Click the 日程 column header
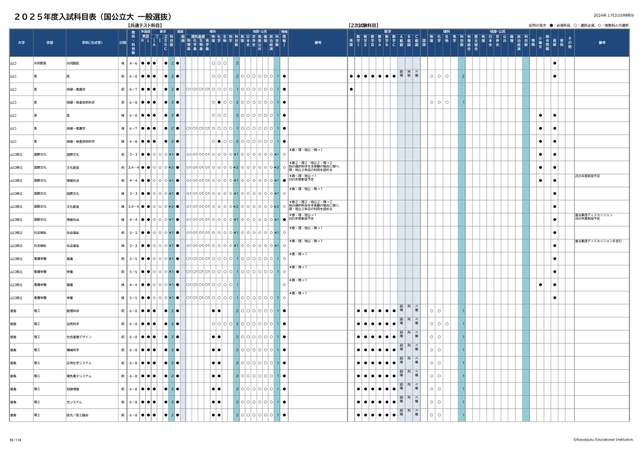Screen dimensions: 644x455 point(122,44)
